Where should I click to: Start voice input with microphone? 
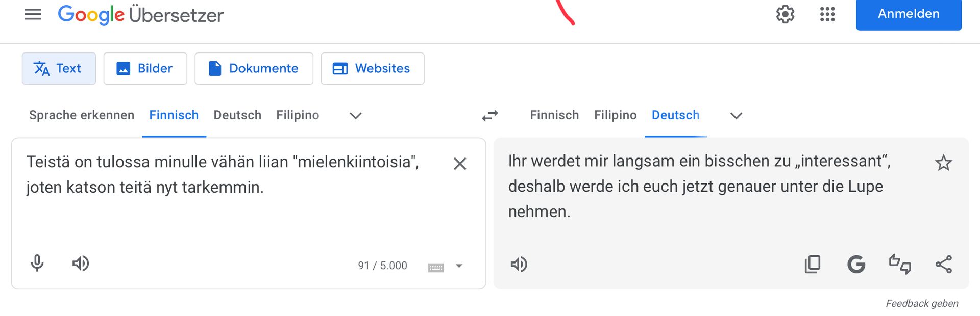click(x=37, y=264)
